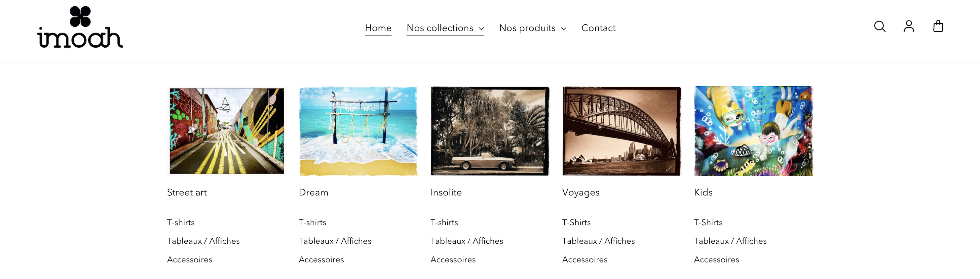This screenshot has width=980, height=279.
Task: Select the Voyages harbour bridge thumbnail
Action: point(622,131)
